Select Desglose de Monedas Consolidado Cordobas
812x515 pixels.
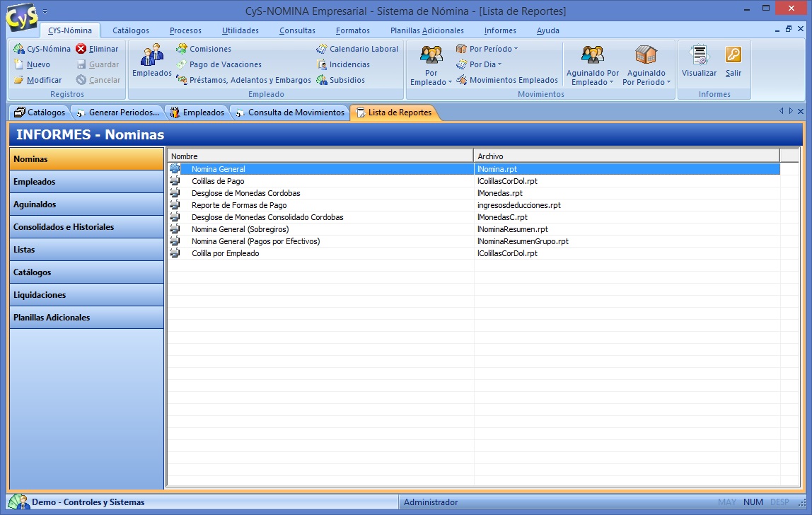click(x=473, y=217)
